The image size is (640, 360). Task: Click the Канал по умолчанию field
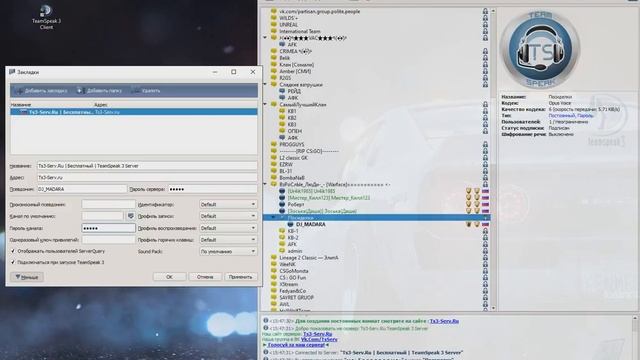(102, 216)
